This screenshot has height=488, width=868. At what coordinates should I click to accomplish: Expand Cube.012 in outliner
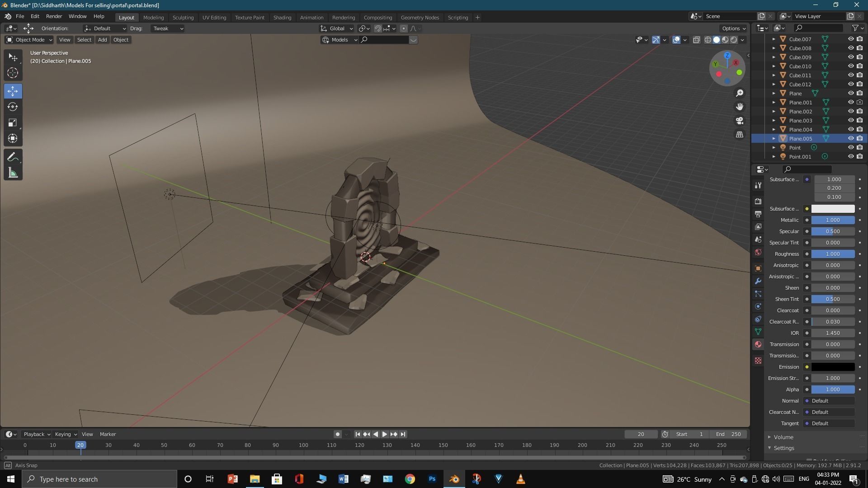click(774, 84)
